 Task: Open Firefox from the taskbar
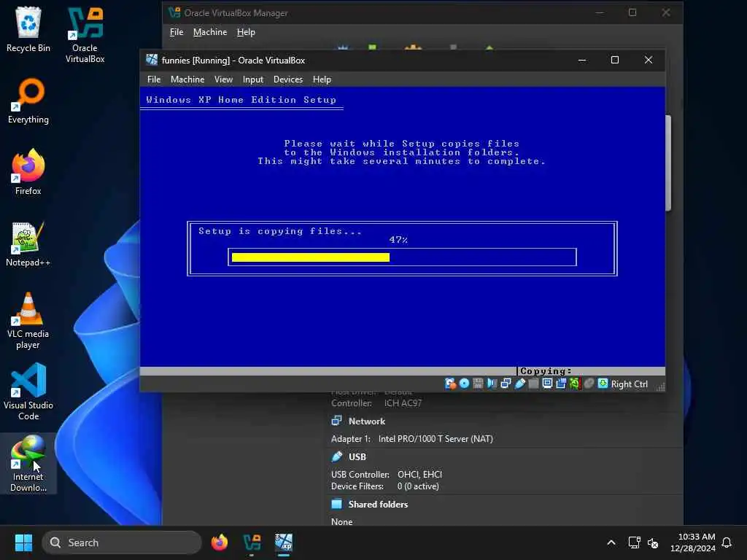[219, 542]
